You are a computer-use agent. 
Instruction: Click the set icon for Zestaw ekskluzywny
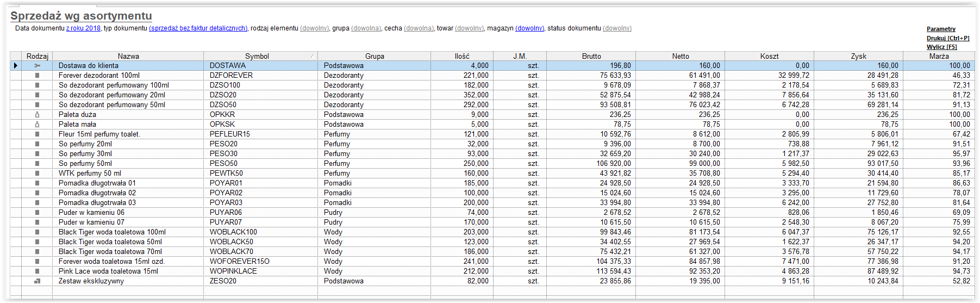[37, 281]
